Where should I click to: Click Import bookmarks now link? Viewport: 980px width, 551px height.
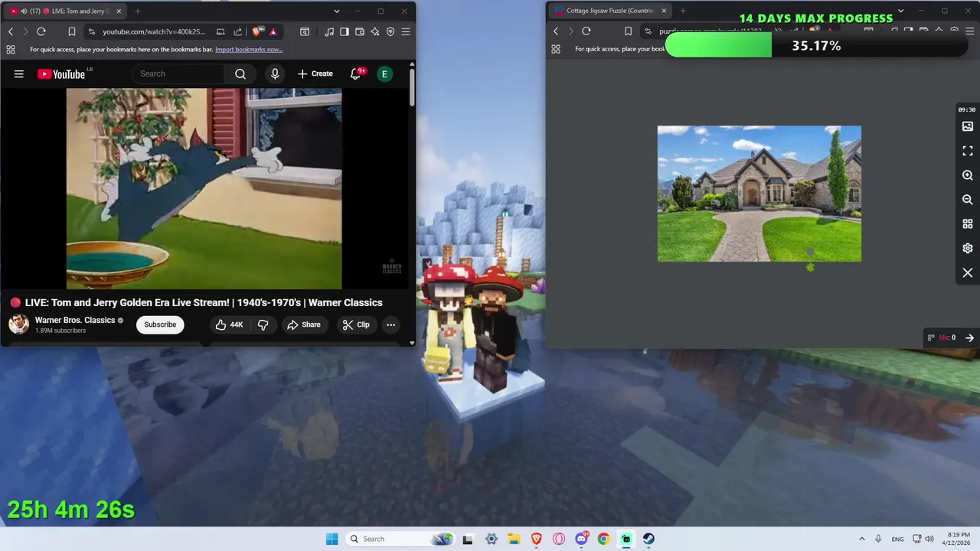click(249, 50)
